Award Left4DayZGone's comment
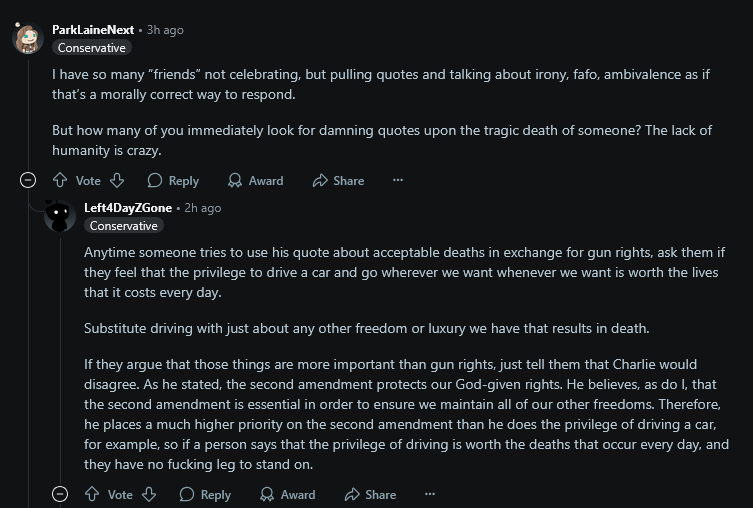This screenshot has width=753, height=508. (287, 495)
